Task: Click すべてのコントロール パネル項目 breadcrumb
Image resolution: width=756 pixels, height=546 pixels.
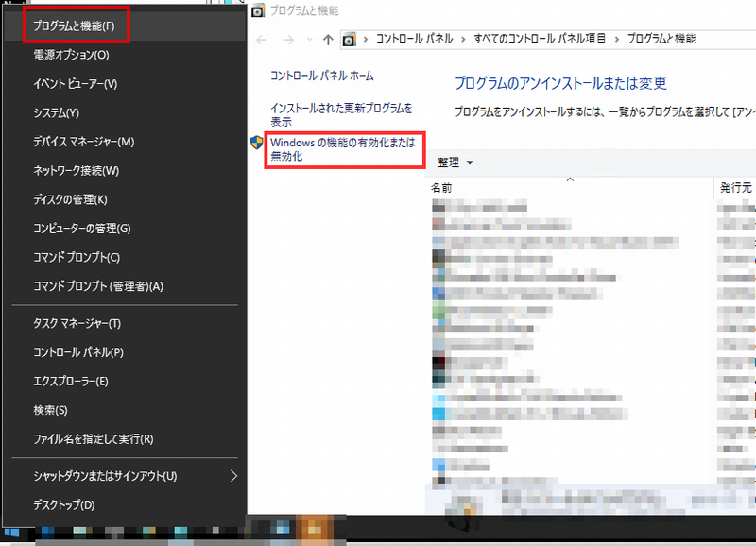Action: click(x=540, y=39)
